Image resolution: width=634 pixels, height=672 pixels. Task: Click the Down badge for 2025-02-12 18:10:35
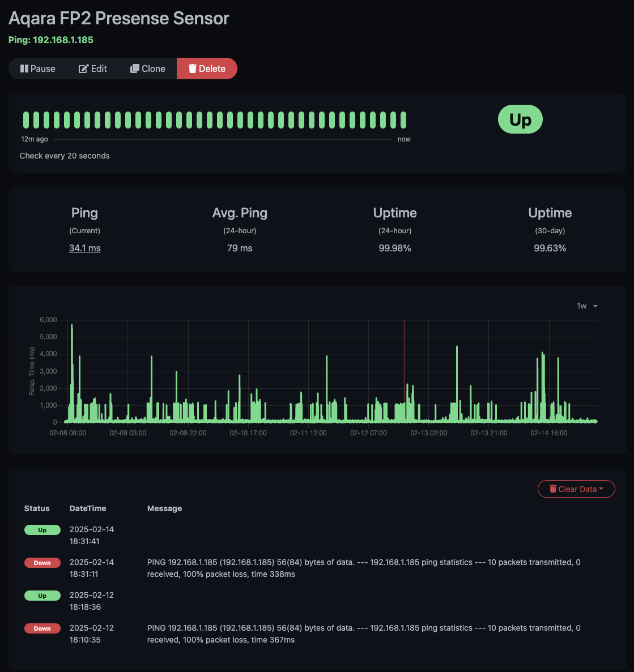(x=42, y=628)
